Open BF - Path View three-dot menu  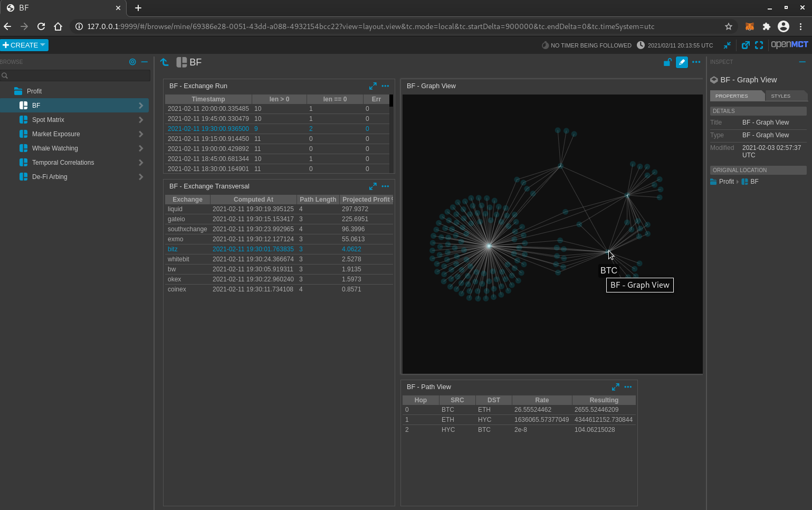[x=628, y=387]
